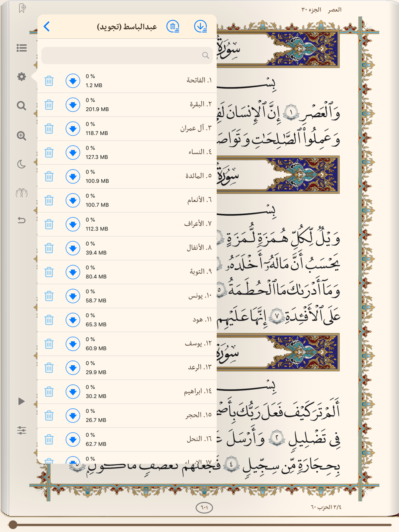The height and width of the screenshot is (532, 399).
Task: Click page slider handle at bottom
Action: pos(13,524)
